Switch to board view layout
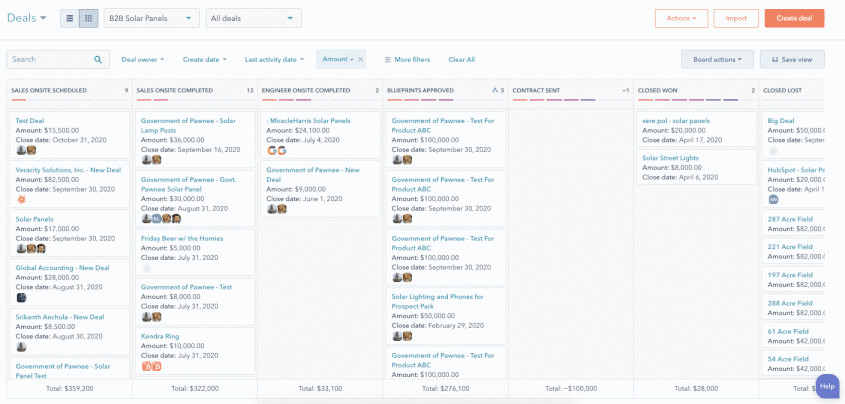 89,18
